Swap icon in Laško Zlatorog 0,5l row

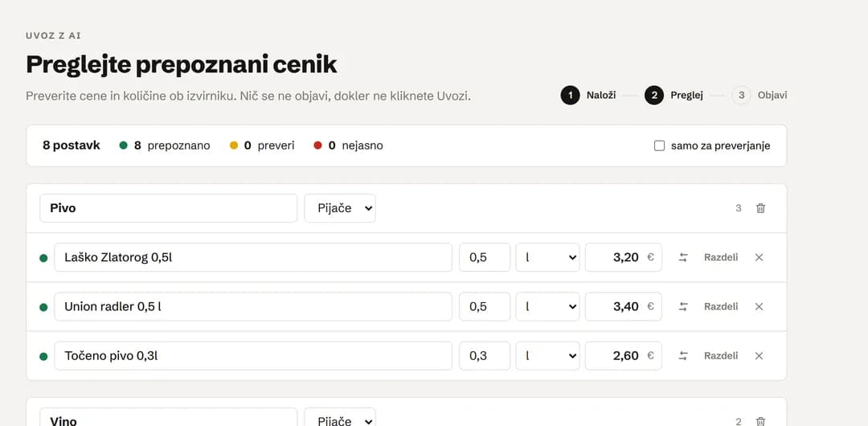pyautogui.click(x=683, y=257)
